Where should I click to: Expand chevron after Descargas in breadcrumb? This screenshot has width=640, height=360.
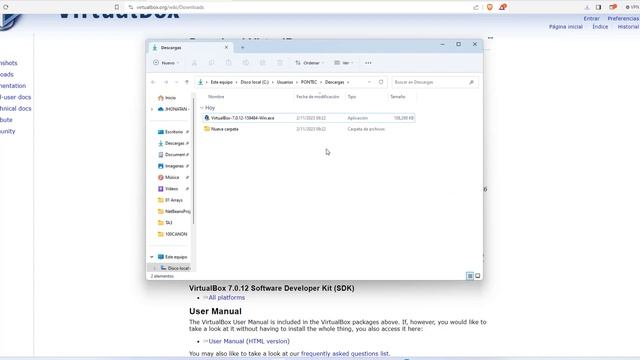point(348,82)
